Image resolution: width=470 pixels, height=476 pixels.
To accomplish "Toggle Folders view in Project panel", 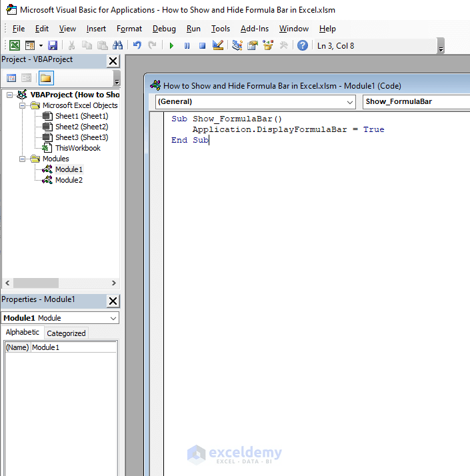I will [46, 78].
